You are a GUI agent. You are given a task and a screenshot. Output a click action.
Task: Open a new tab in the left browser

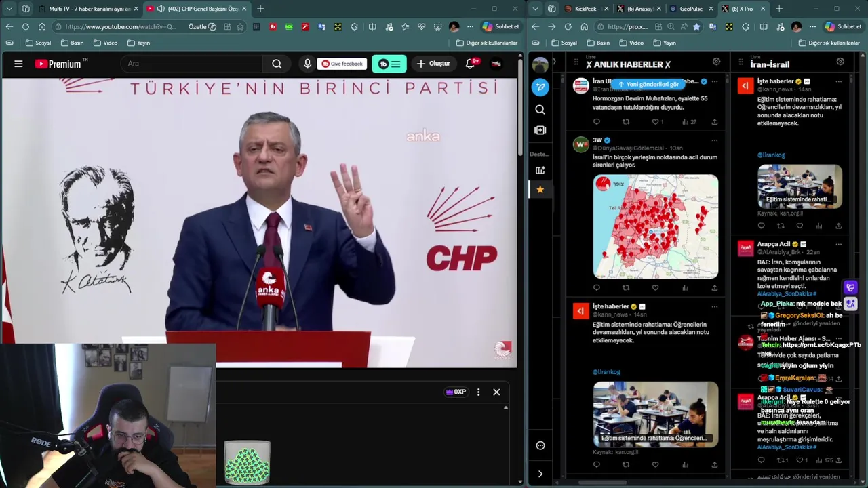coord(260,9)
